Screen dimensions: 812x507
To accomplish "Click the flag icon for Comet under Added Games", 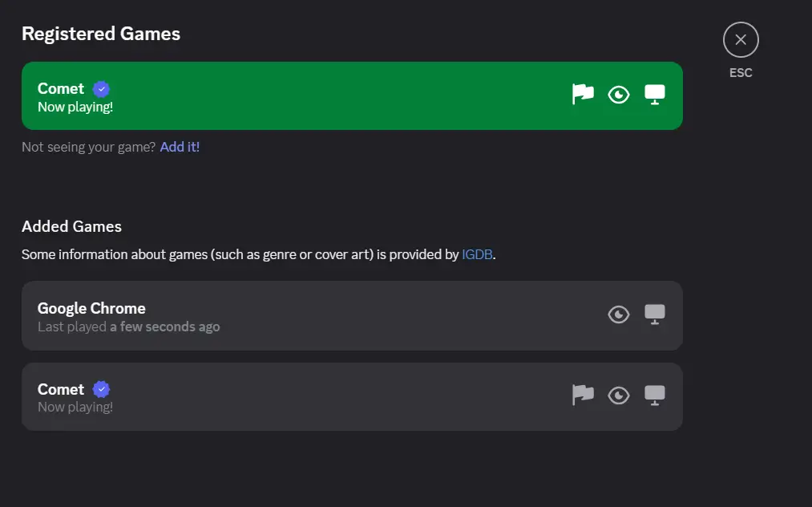I will coord(583,395).
